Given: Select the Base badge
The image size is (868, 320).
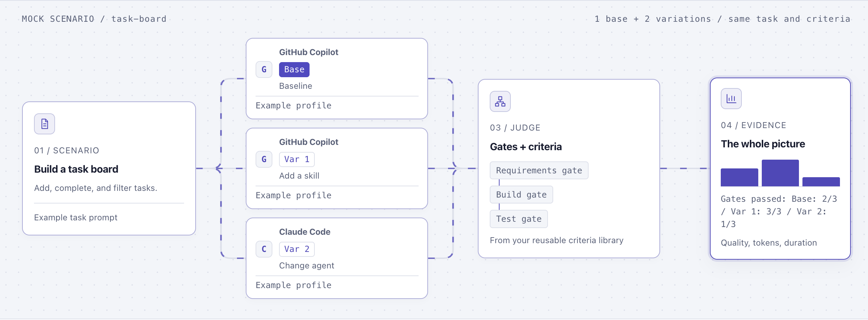Looking at the screenshot, I should pyautogui.click(x=294, y=69).
